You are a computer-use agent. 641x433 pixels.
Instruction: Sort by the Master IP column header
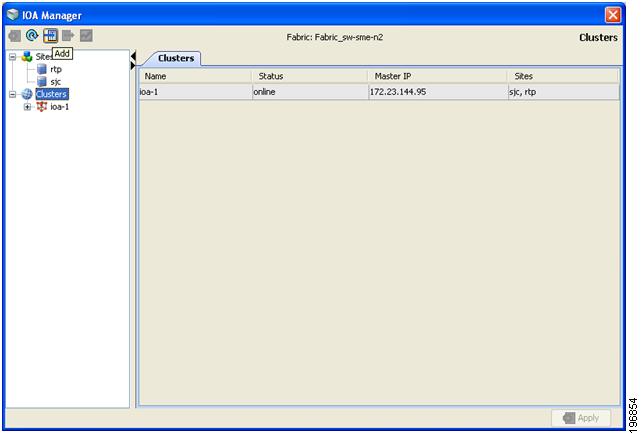pos(437,76)
